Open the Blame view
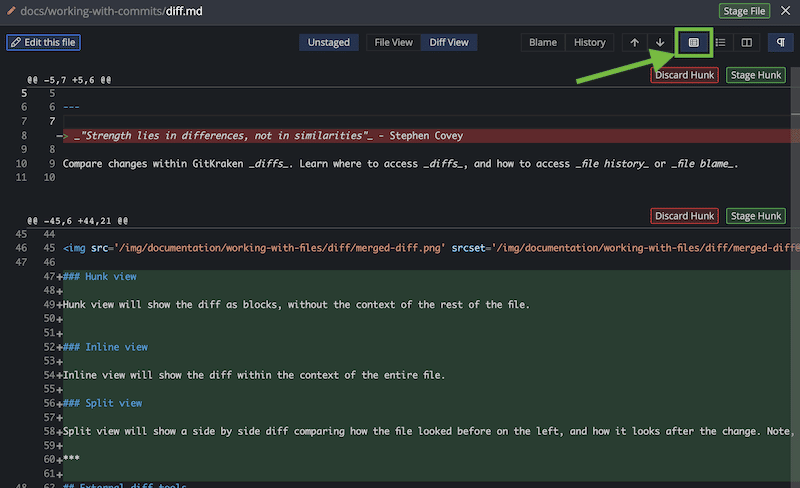Viewport: 800px width, 488px height. [542, 42]
